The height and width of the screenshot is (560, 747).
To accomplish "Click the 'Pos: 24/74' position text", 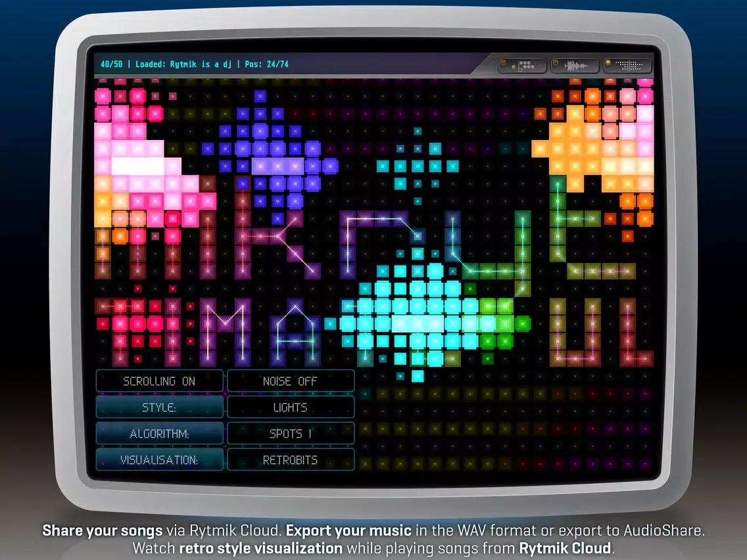I will 267,64.
